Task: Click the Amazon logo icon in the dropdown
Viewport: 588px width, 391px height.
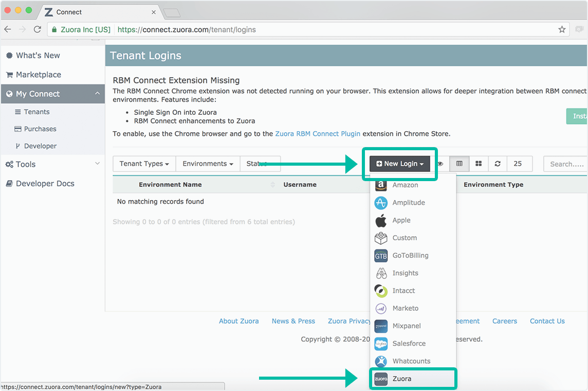Action: click(x=381, y=185)
